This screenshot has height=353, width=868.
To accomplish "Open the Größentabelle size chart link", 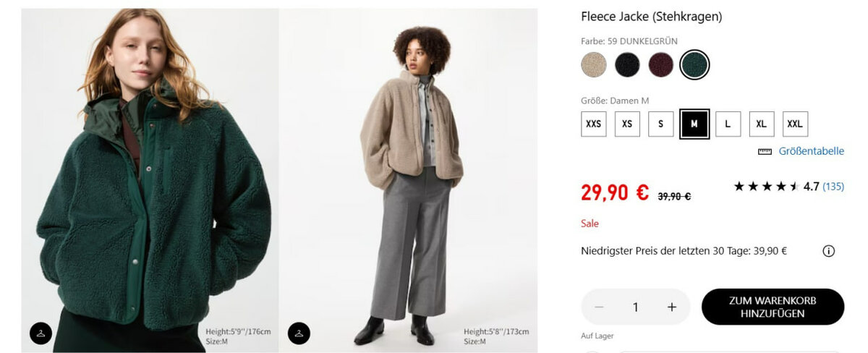I will click(x=811, y=152).
